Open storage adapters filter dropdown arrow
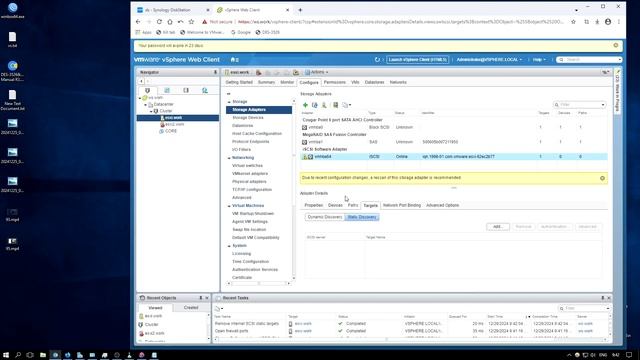This screenshot has height=360, width=640. point(603,105)
